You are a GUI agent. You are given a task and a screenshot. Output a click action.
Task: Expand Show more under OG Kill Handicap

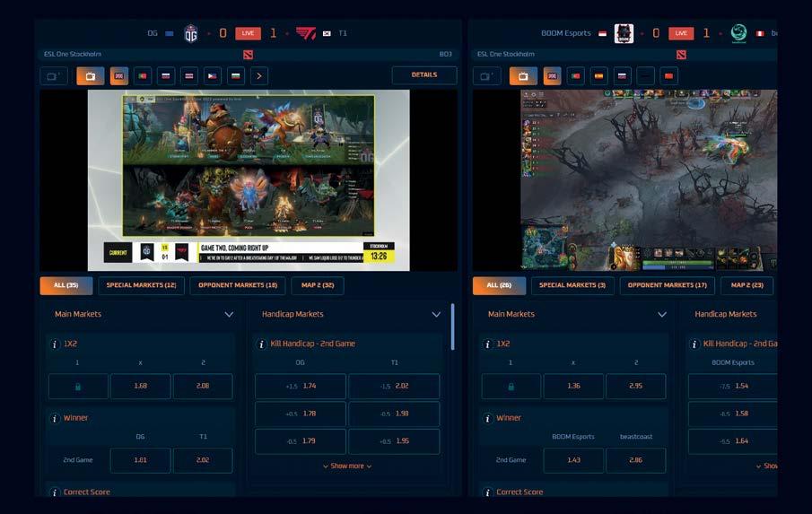[x=347, y=466]
